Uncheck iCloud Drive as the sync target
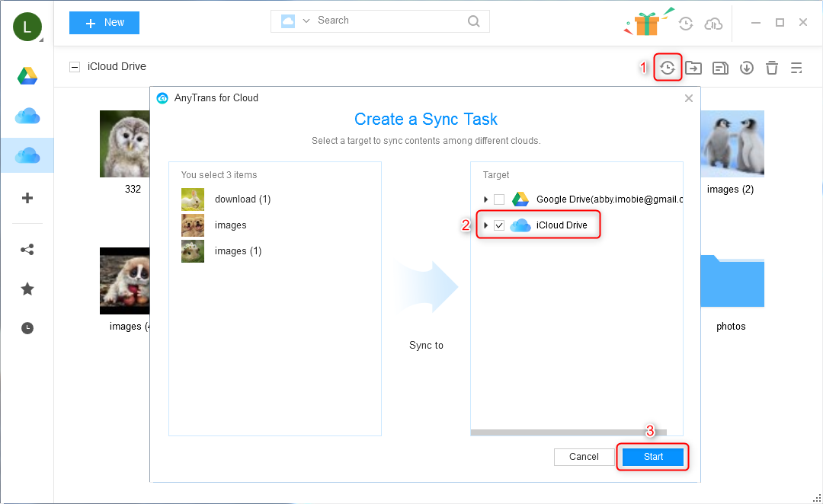This screenshot has width=823, height=504. click(x=500, y=225)
